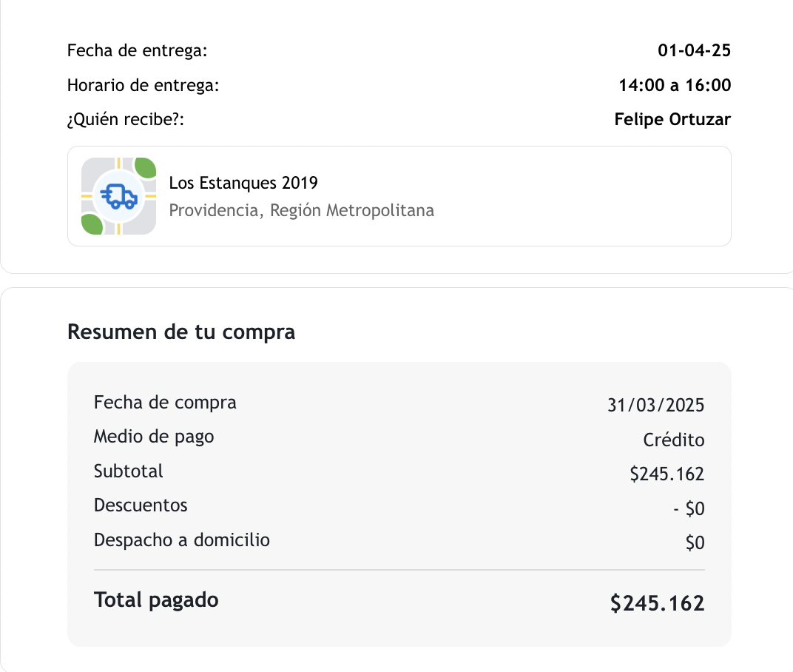Click the Fecha de entrega label
Viewport: 793px width, 672px height.
[138, 51]
